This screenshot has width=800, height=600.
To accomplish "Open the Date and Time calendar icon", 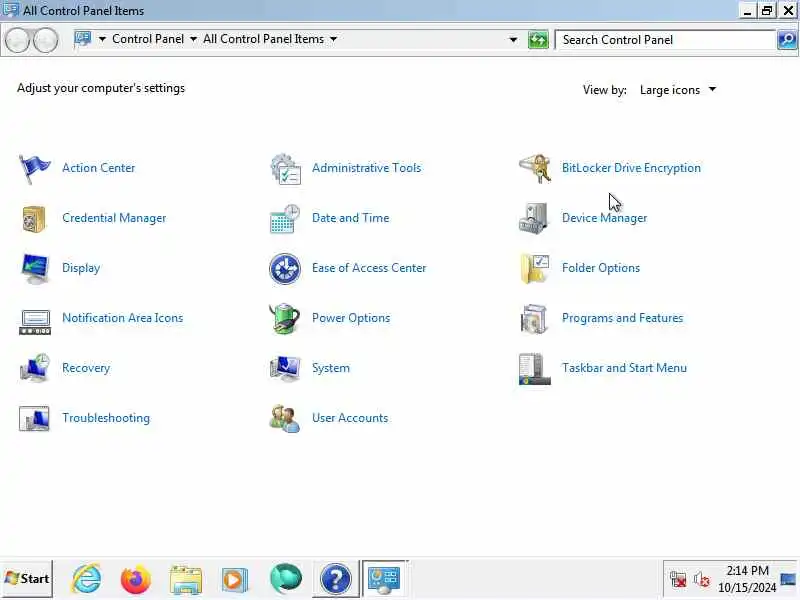I will pos(285,218).
